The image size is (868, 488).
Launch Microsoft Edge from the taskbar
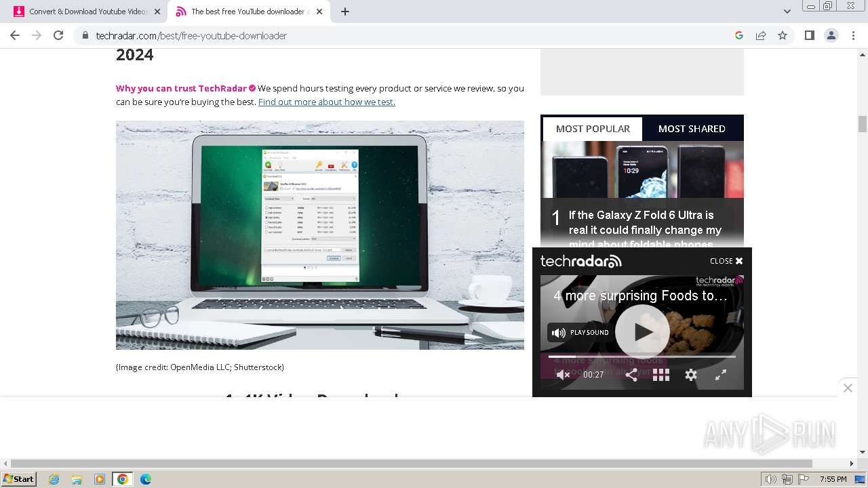pyautogui.click(x=146, y=479)
